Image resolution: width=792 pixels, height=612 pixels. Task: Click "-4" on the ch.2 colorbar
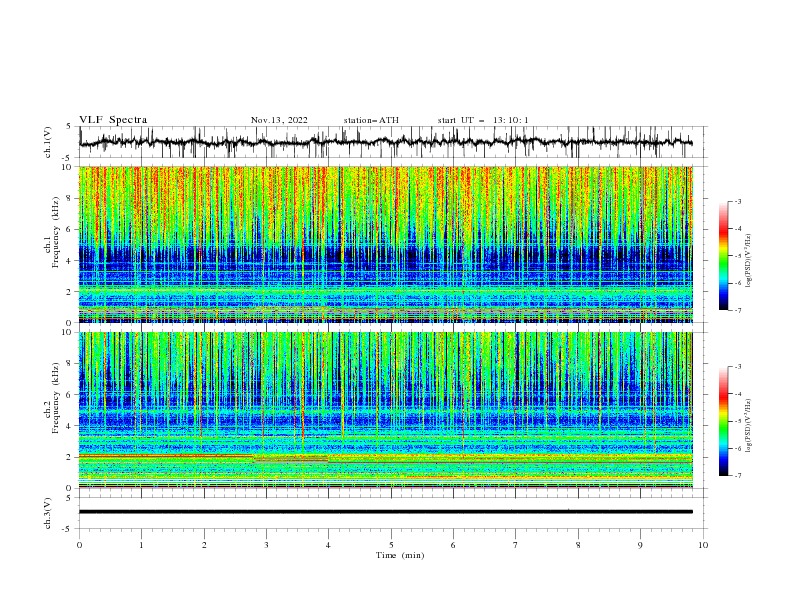click(737, 394)
